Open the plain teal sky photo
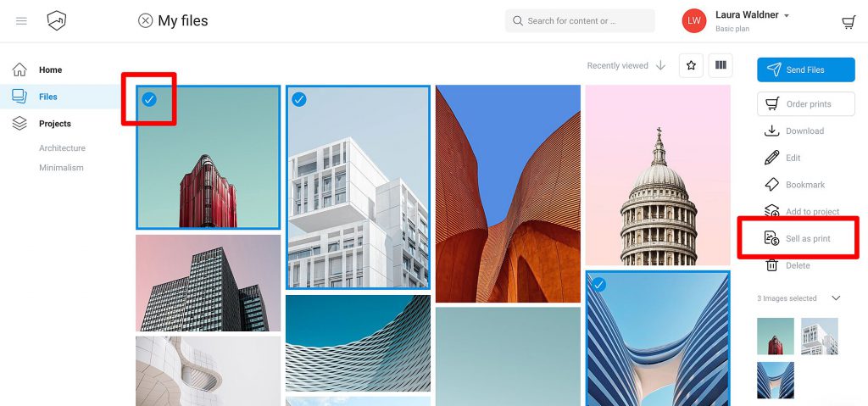This screenshot has height=406, width=868. click(x=508, y=357)
